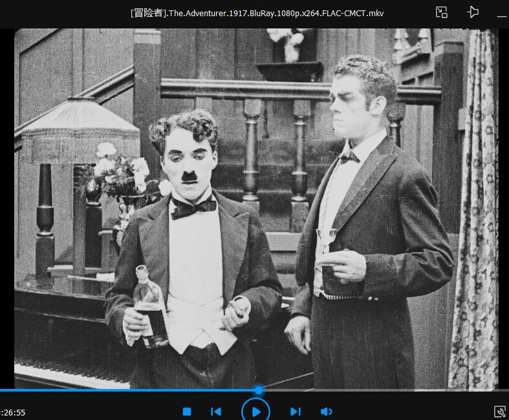
Task: Click the elapsed time 26:55 display
Action: (13, 412)
